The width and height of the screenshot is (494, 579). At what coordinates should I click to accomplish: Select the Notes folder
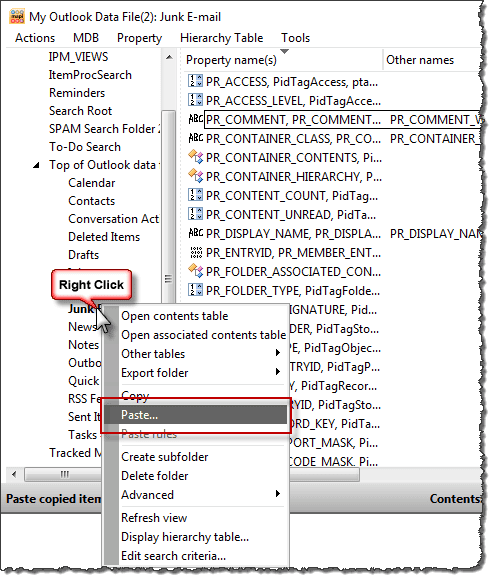(x=83, y=345)
